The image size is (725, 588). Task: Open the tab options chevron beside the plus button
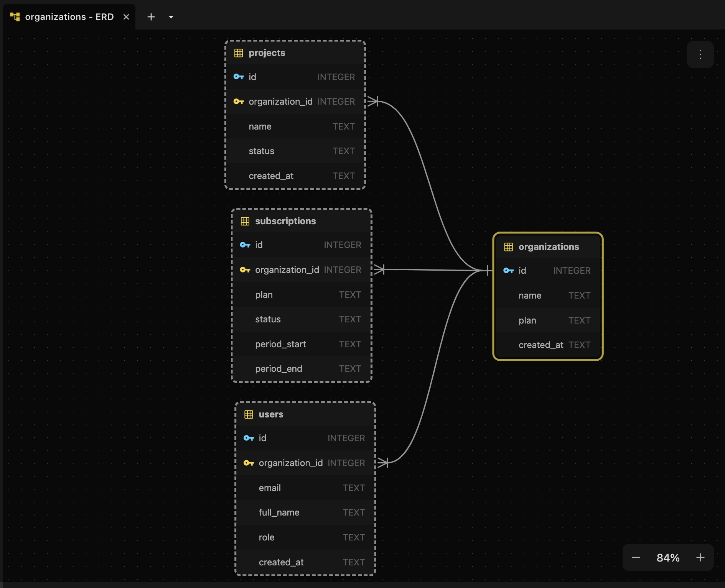(171, 16)
